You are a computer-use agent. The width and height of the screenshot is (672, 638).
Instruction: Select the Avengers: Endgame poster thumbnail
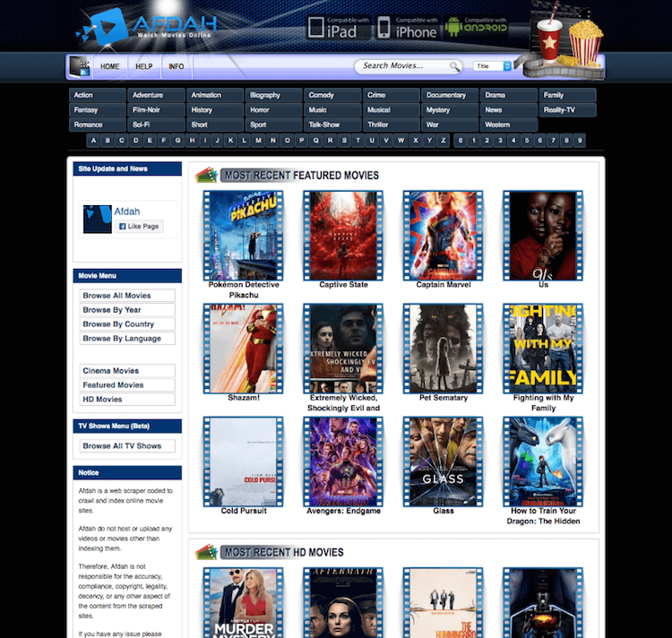coord(344,461)
